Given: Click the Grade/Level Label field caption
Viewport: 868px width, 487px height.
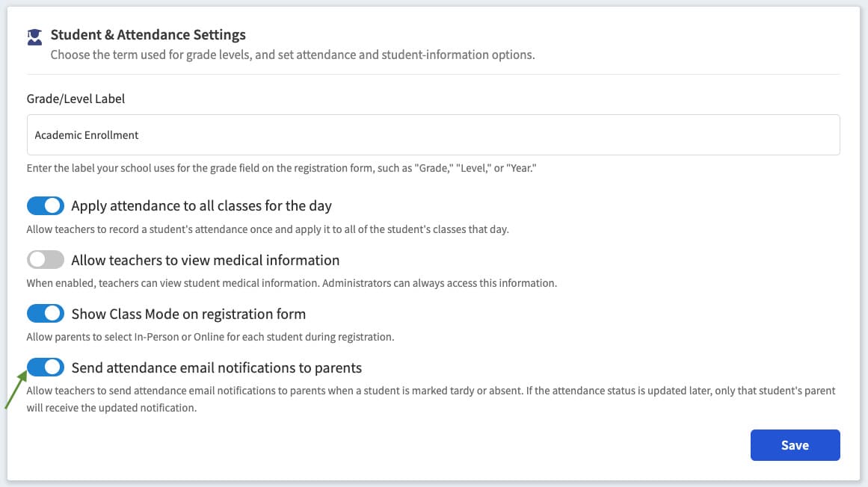Looking at the screenshot, I should (76, 99).
